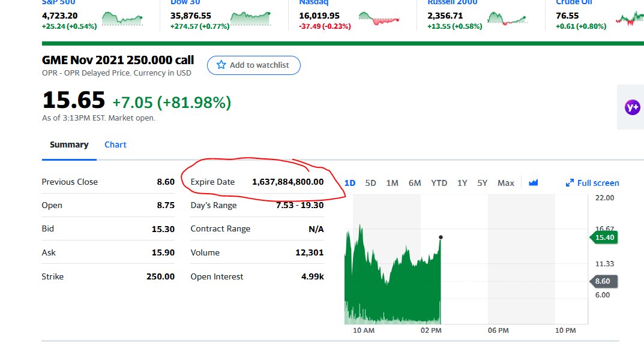Add GME call to watchlist
This screenshot has height=355, width=644.
point(253,65)
